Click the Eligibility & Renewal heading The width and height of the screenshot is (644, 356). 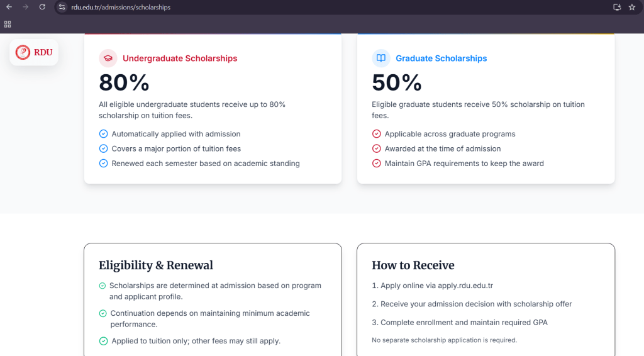[156, 265]
